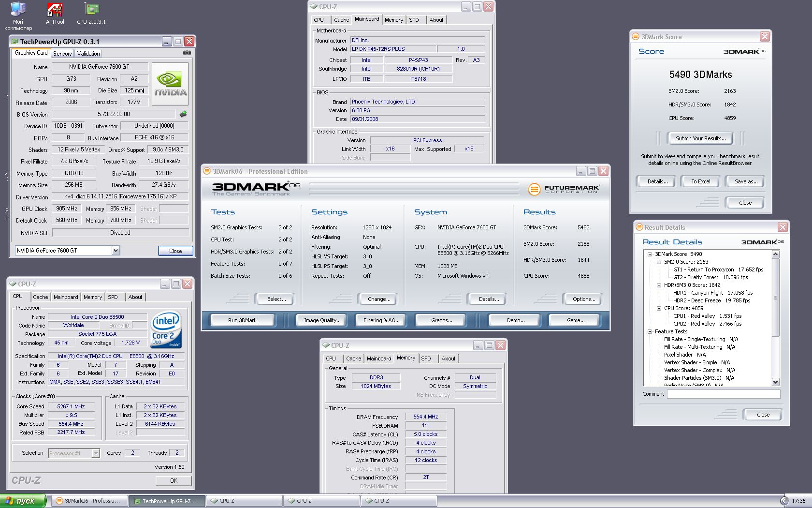This screenshot has height=508, width=812.
Task: Click the GPU-Z title bar icon
Action: [x=14, y=42]
